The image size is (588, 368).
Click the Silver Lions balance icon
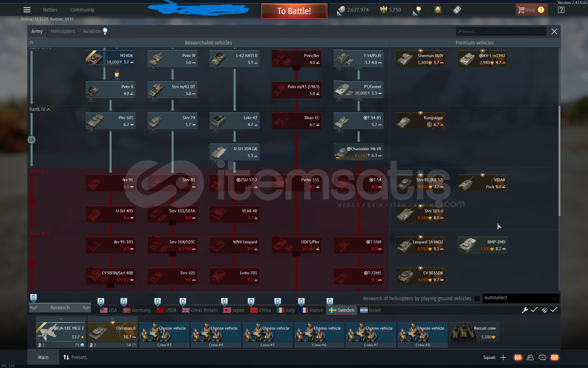point(341,10)
